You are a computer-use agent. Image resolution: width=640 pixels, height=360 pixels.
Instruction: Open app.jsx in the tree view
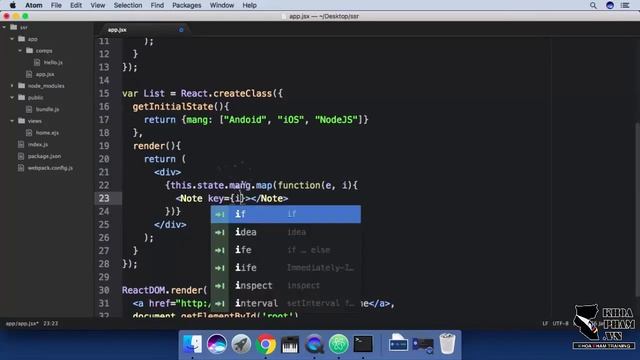(45, 74)
